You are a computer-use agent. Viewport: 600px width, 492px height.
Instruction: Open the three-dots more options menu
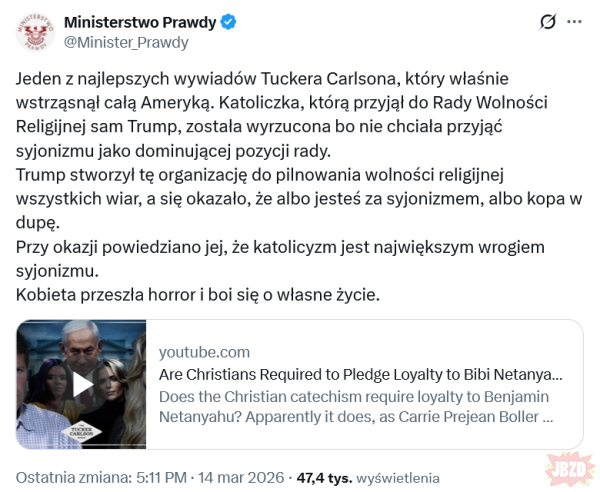575,22
